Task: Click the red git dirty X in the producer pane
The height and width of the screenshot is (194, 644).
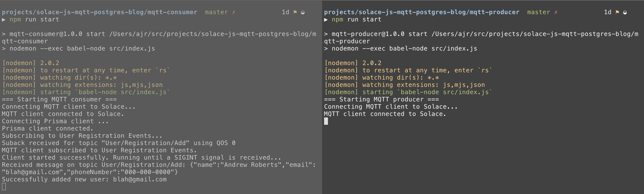Action: 556,12
